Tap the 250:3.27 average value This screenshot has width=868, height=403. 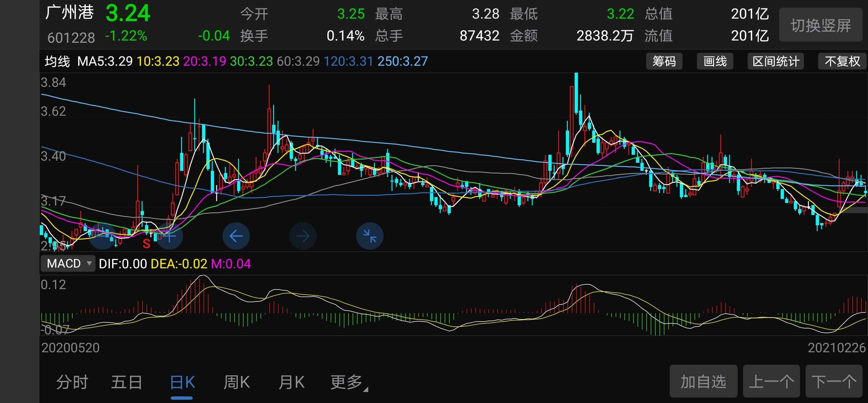click(403, 61)
